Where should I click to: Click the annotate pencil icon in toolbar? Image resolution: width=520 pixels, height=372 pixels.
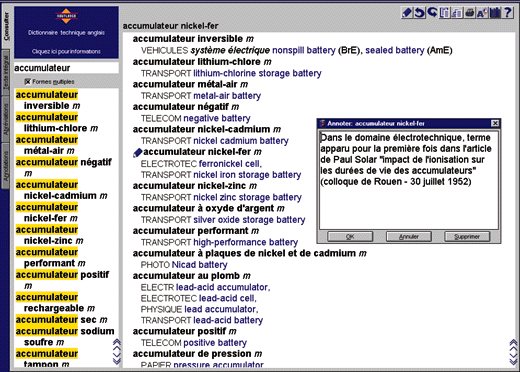tap(407, 13)
